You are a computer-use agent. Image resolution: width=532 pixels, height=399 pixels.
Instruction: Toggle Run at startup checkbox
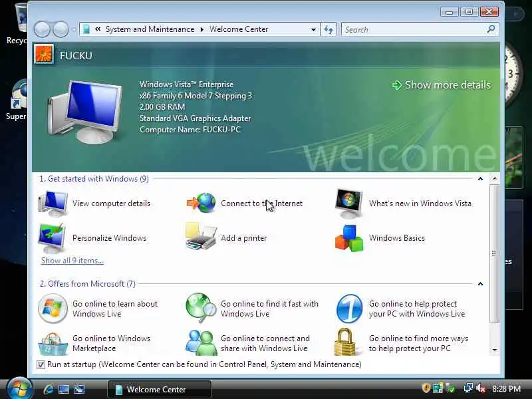click(41, 364)
